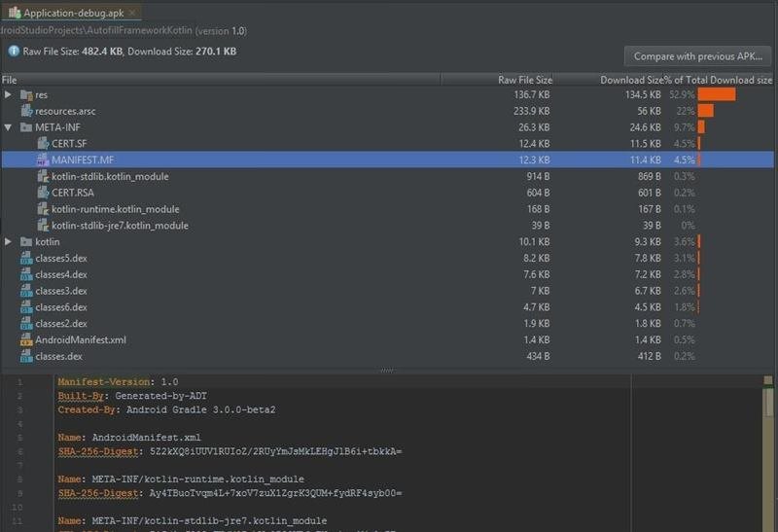Switch to the Application-debug.apk tab
Viewport: 778px width, 532px height.
click(x=73, y=13)
